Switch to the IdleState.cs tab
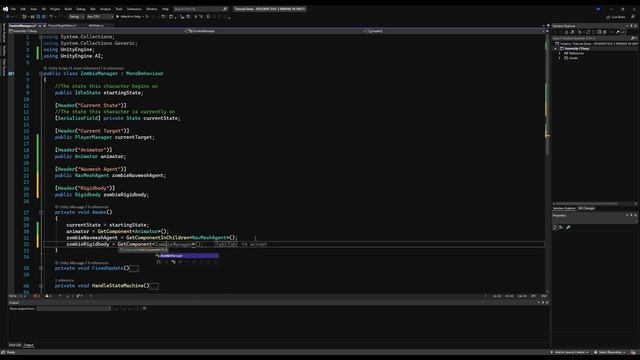 (x=96, y=26)
